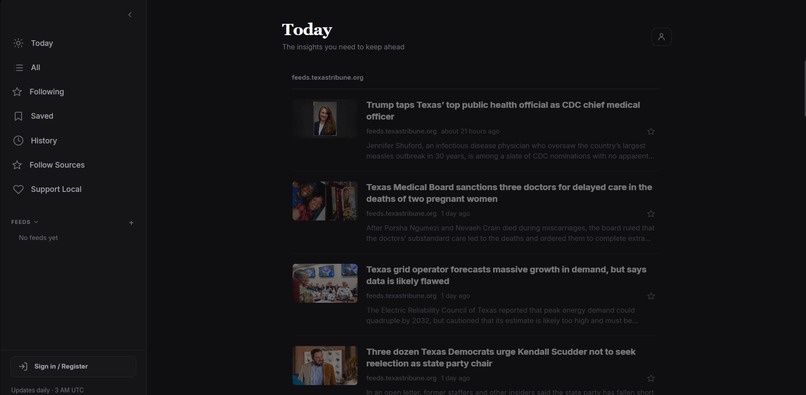Star the Texas Medical Board sanctions article
Viewport: 806px width, 395px height.
[x=651, y=213]
